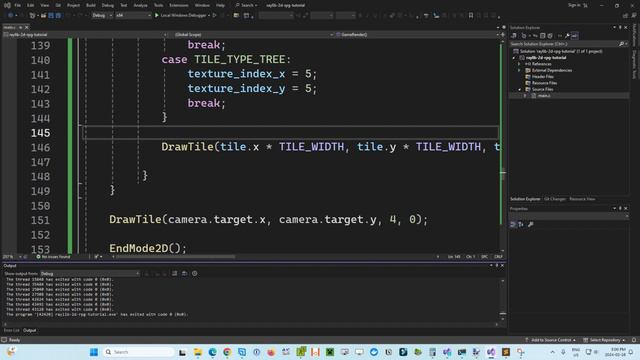This screenshot has height=360, width=640.
Task: Click the Solution Explorer bottom tab
Action: [x=525, y=199]
